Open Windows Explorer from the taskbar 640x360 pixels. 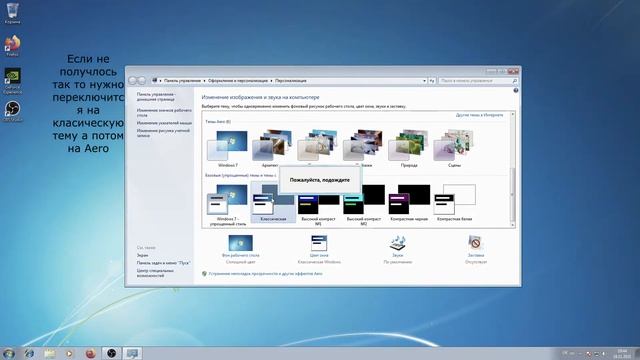(x=50, y=353)
